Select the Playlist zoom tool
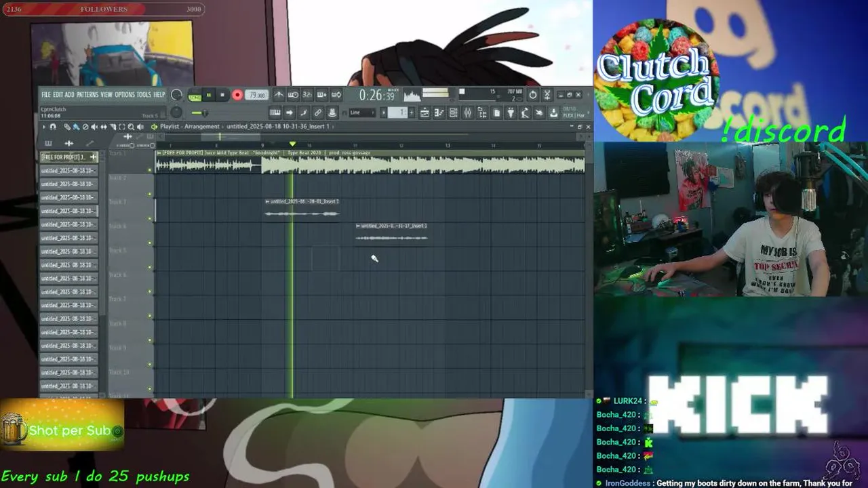 131,126
